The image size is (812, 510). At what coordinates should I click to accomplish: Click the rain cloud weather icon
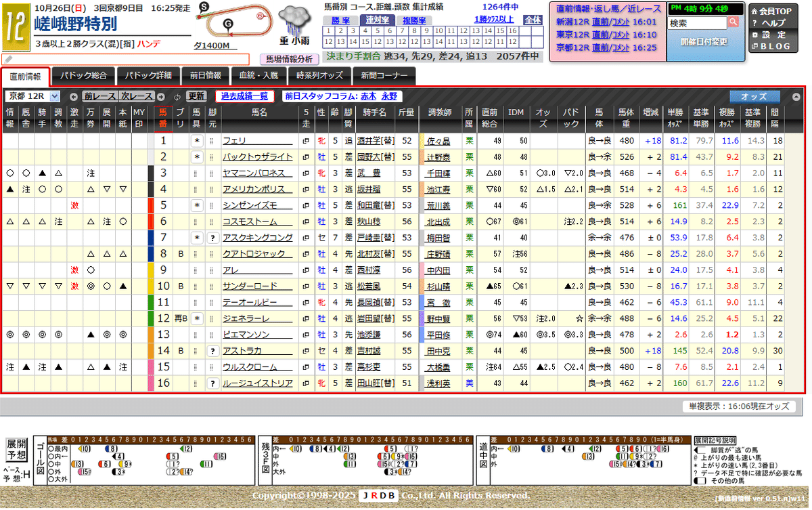click(x=294, y=16)
